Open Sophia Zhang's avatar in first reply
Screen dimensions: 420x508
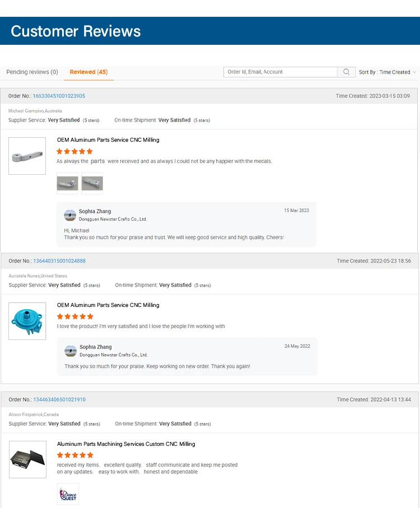pos(70,215)
